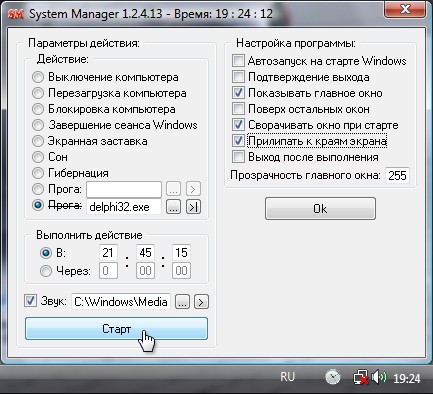433x394 pixels.
Task: Close the System Manager window
Action: [x=405, y=9]
